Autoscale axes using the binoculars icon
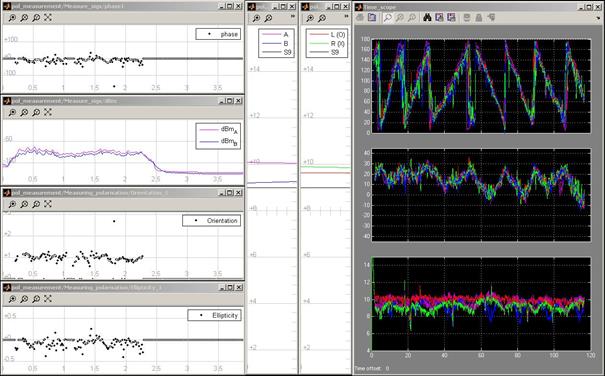Image resolution: width=605 pixels, height=376 pixels. [x=427, y=18]
